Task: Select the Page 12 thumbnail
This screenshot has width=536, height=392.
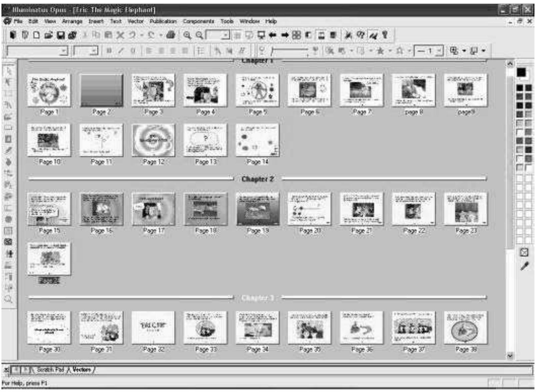Action: coord(153,140)
